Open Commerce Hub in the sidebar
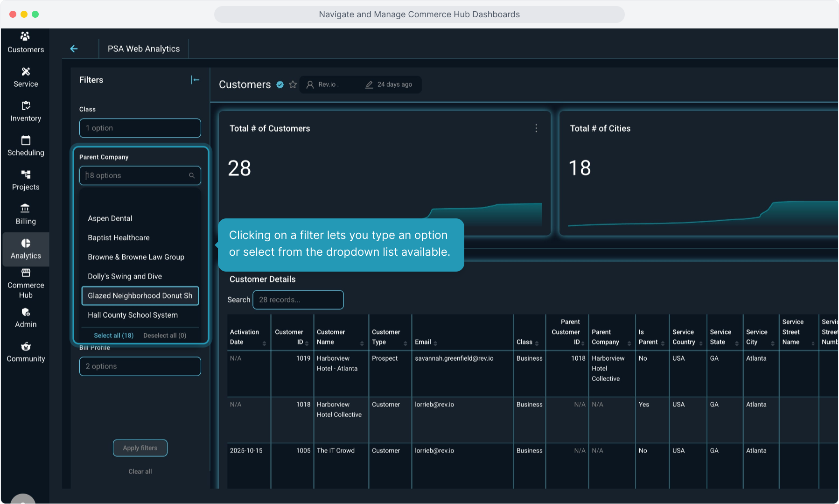This screenshot has width=839, height=504. coord(26,283)
